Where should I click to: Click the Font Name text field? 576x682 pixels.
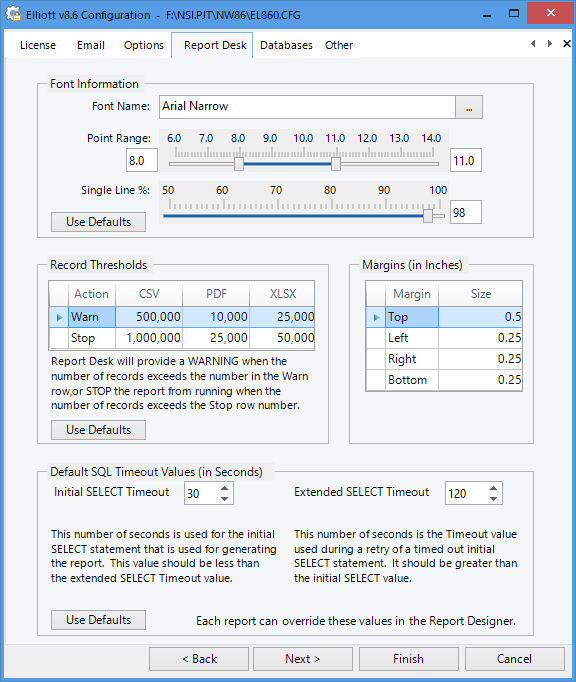tap(307, 107)
